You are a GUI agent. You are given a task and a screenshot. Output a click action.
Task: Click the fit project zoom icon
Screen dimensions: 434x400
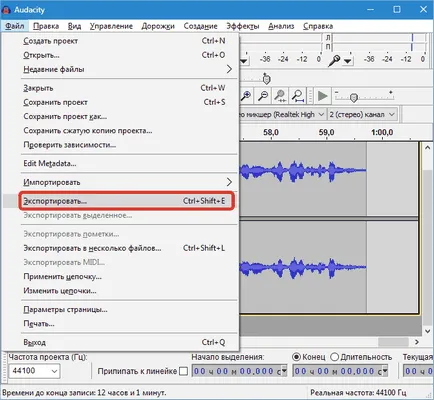(298, 96)
